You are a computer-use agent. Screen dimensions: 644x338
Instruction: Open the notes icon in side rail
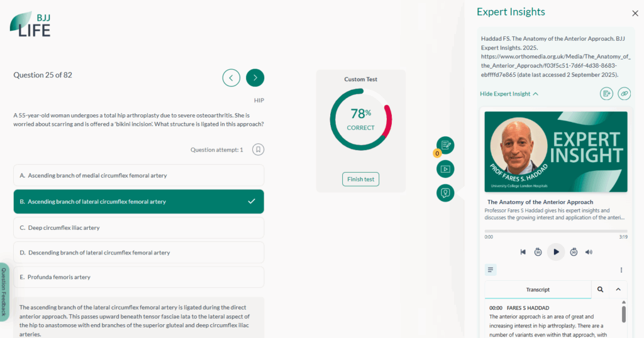coord(445,145)
